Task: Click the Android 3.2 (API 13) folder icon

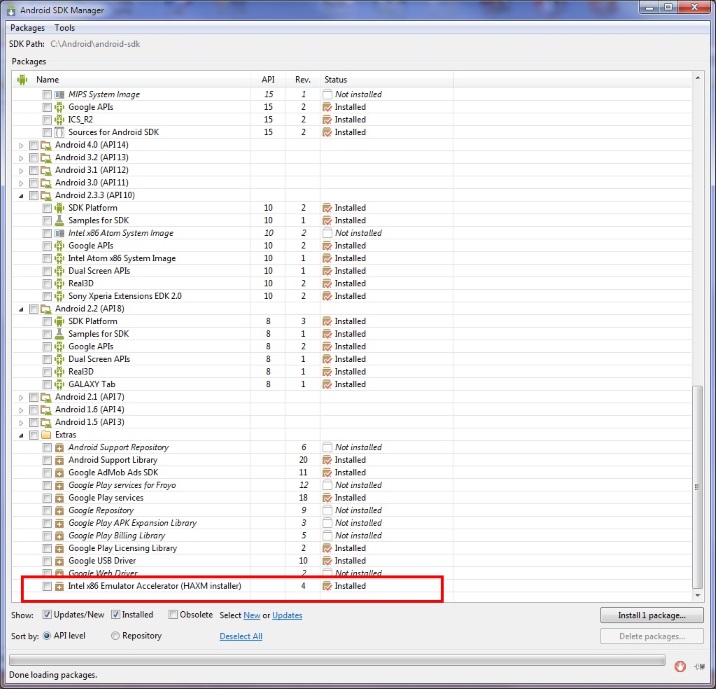Action: pos(46,158)
